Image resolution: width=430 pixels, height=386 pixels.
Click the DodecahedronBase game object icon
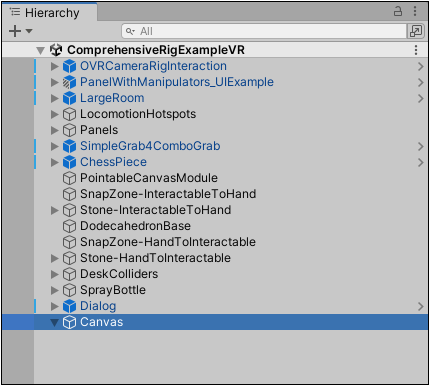click(69, 226)
